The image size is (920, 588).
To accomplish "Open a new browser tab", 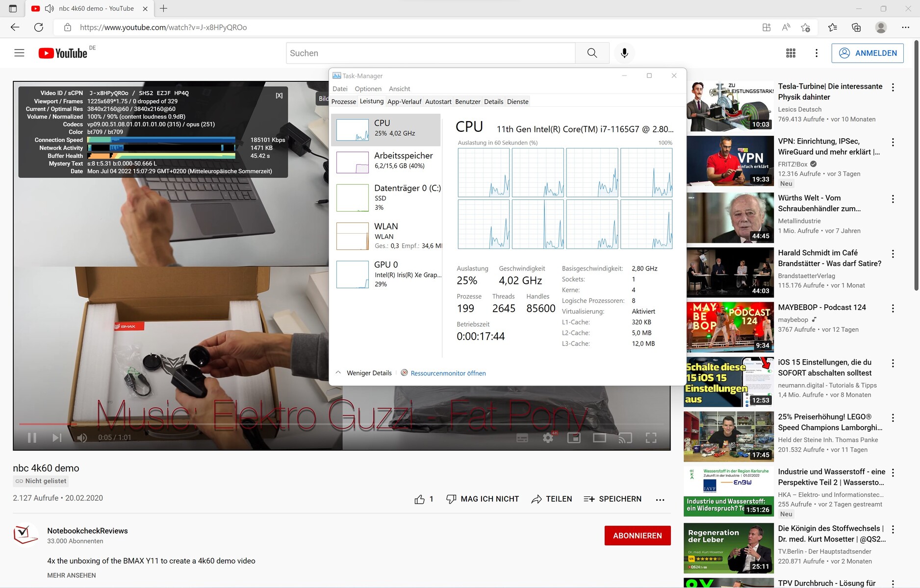I will point(164,8).
